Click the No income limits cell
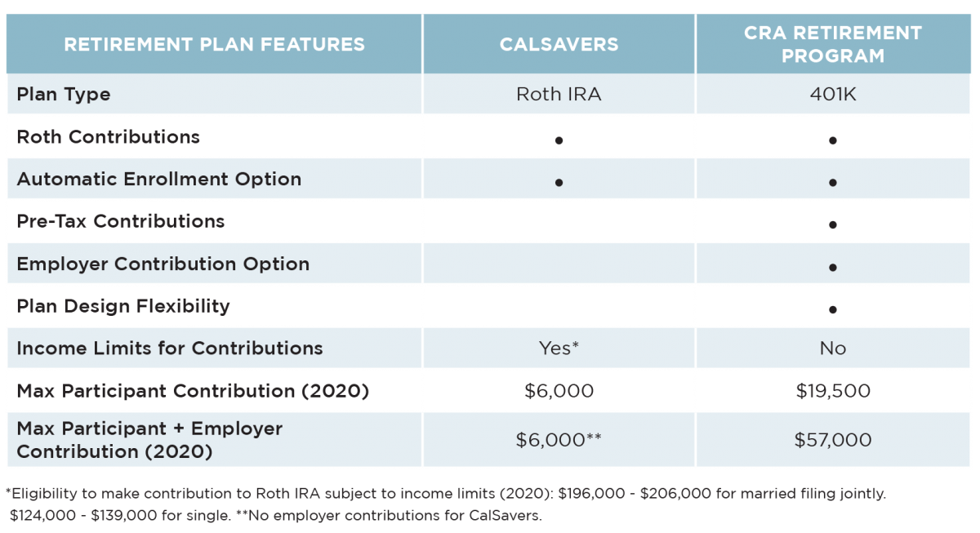 [x=832, y=349]
